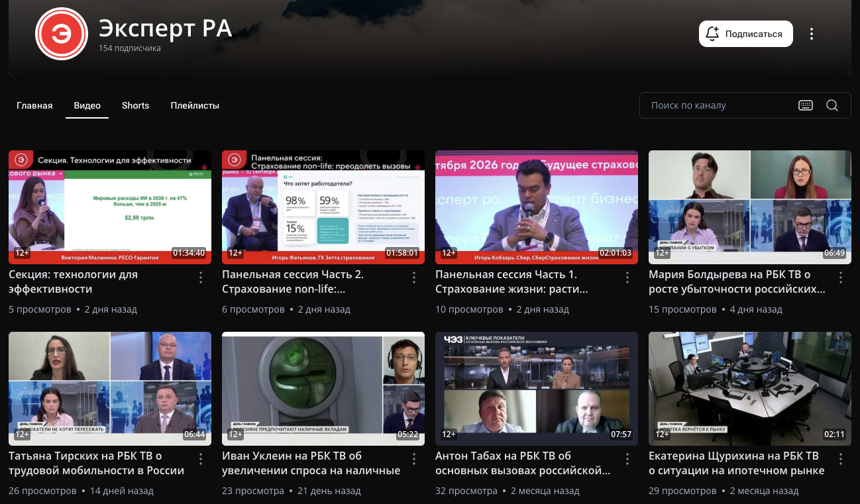
Task: Go to the Плейлисты tab
Action: [x=195, y=105]
